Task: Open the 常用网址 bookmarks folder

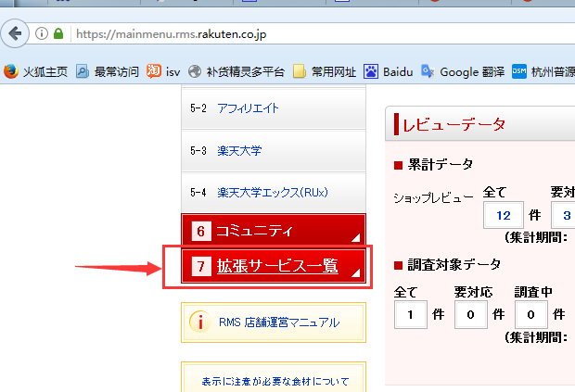Action: tap(325, 71)
